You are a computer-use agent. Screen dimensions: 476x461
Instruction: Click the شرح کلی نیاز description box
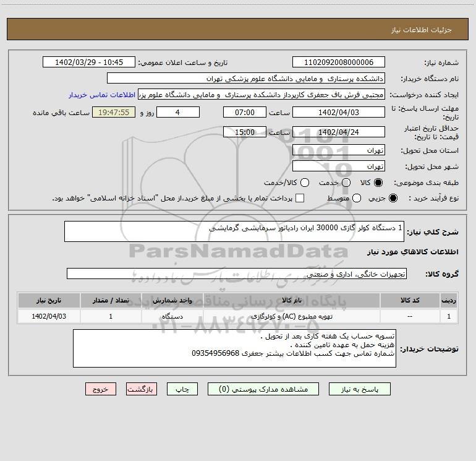click(234, 231)
